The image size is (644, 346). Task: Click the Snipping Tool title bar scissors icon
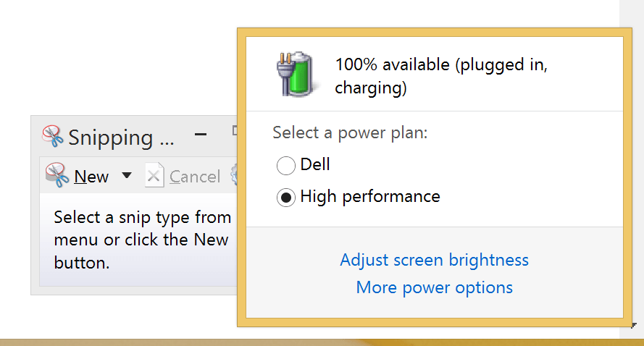[53, 135]
